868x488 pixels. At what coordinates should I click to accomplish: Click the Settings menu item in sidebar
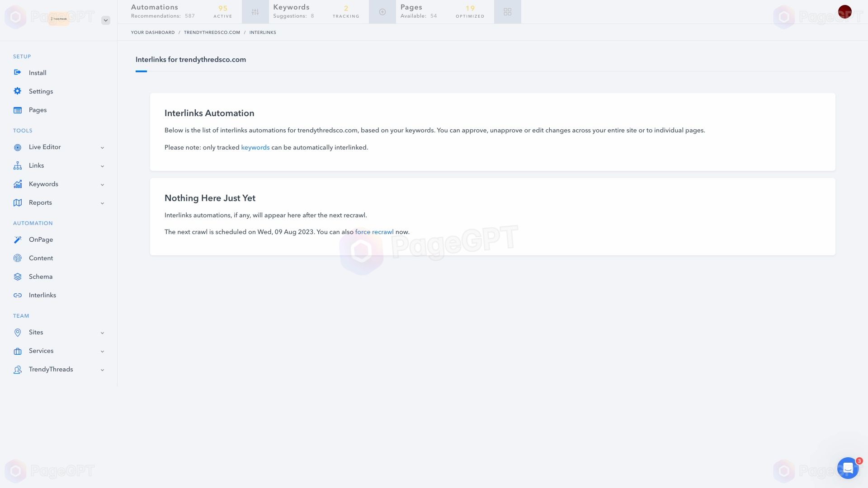point(41,91)
